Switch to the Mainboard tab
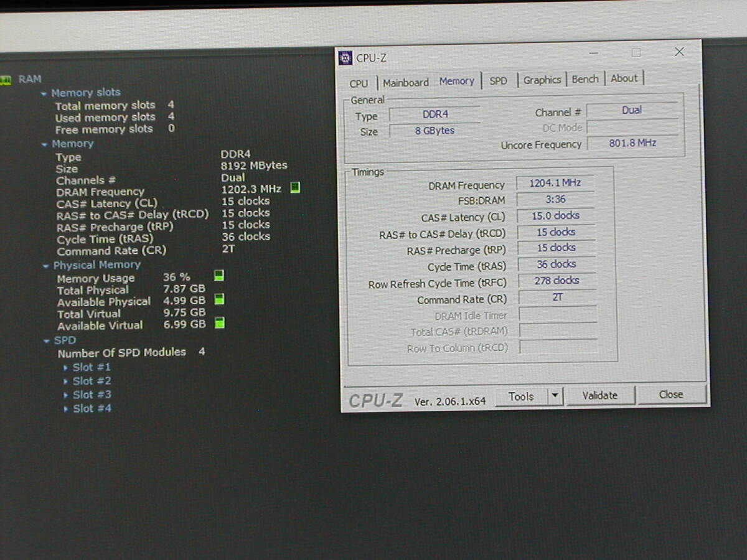Image resolution: width=747 pixels, height=560 pixels. 406,82
